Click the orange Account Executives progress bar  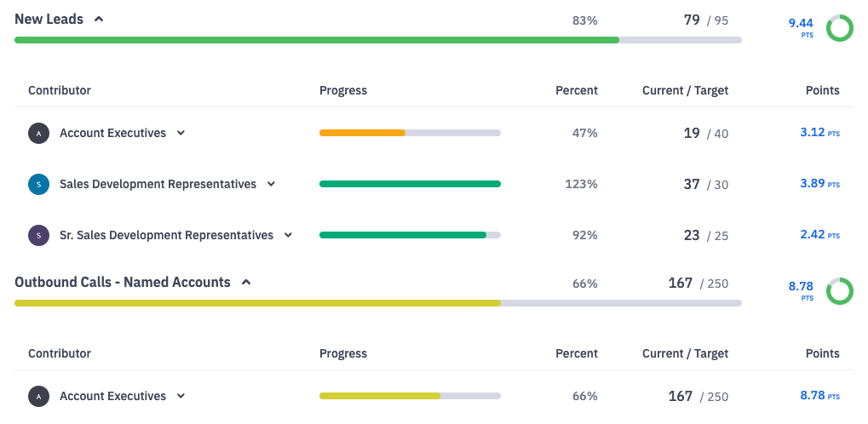point(362,133)
